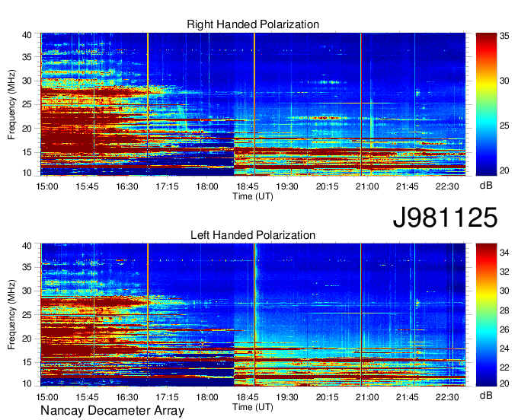The image size is (518, 420).
Task: Click "Time (UT)" under Left Handed plot
Action: click(253, 407)
